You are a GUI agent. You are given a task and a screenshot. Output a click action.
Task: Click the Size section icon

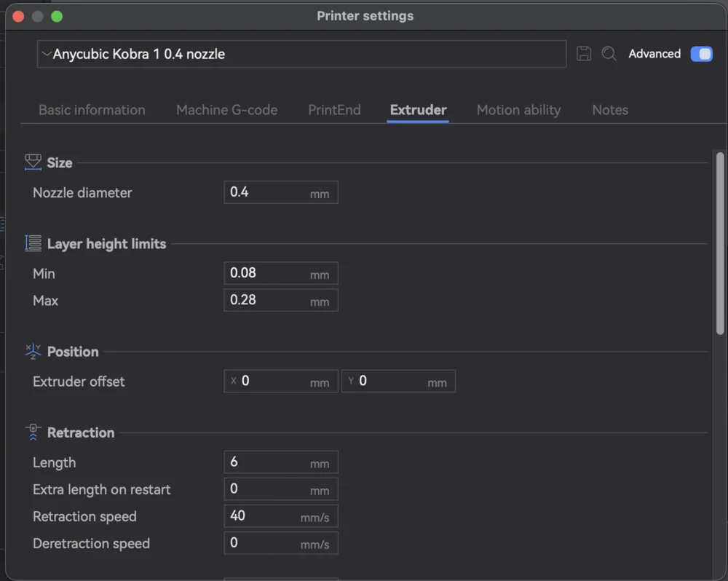click(33, 162)
